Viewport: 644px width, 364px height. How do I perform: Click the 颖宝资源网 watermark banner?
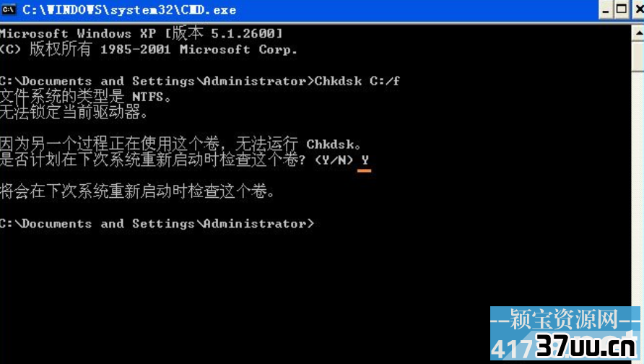tap(565, 319)
